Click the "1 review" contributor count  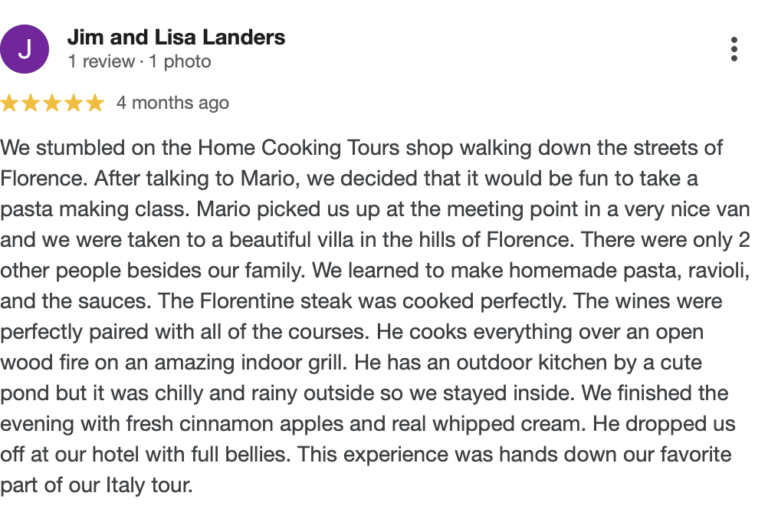[x=101, y=62]
